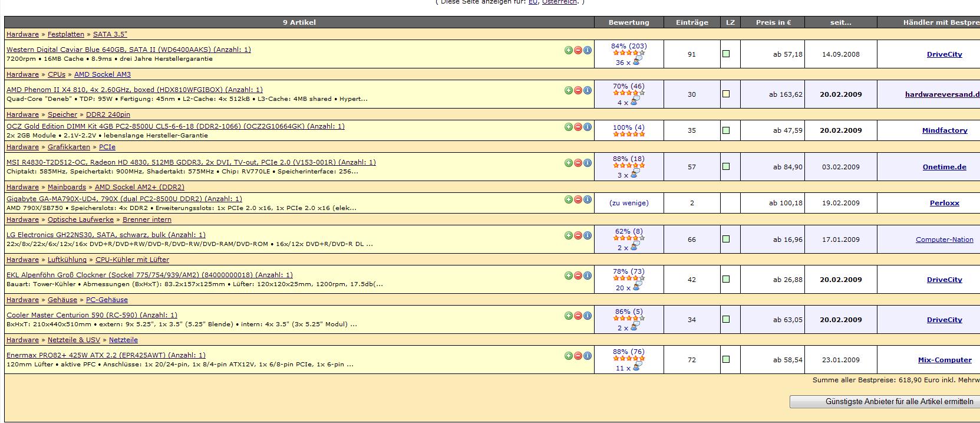Open the 100% (4) rating link
This screenshot has height=423, width=980.
tap(629, 127)
